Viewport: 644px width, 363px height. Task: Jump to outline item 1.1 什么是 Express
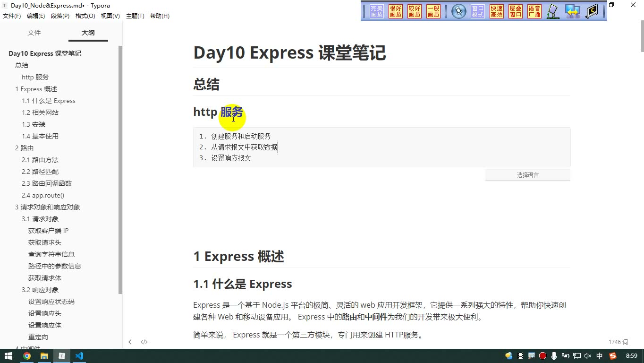49,101
